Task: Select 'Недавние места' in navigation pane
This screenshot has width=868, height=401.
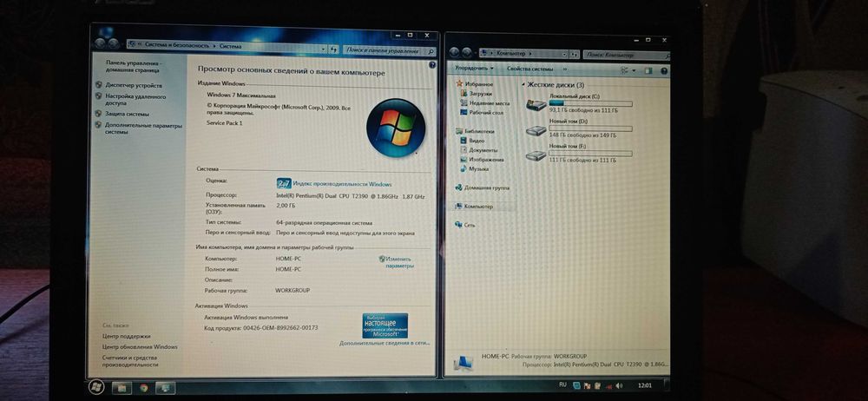Action: click(485, 103)
